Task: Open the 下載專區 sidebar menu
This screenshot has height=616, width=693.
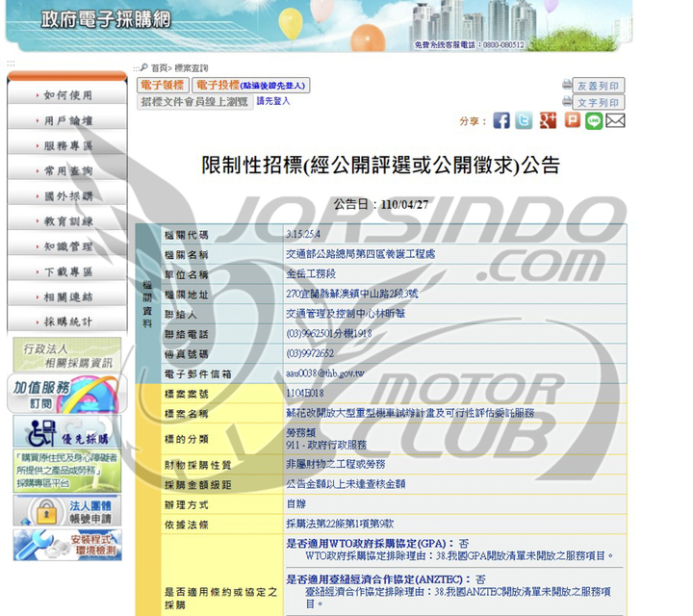Action: 67,272
